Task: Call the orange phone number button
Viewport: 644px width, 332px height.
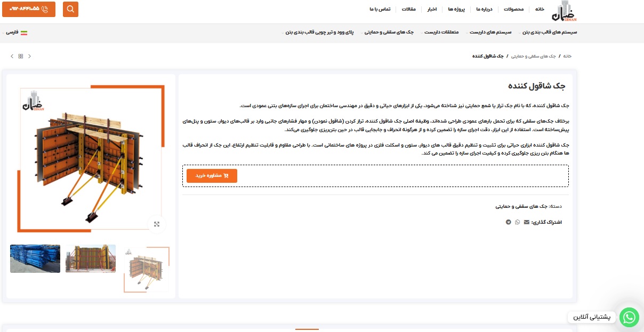Action: 29,9
